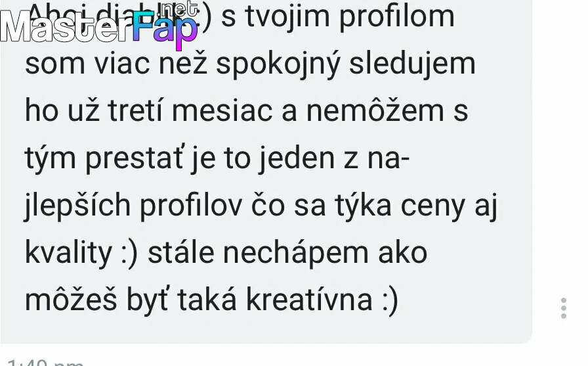This screenshot has height=366, width=588.
Task: Click the word "profilom" in the message
Action: [x=396, y=18]
